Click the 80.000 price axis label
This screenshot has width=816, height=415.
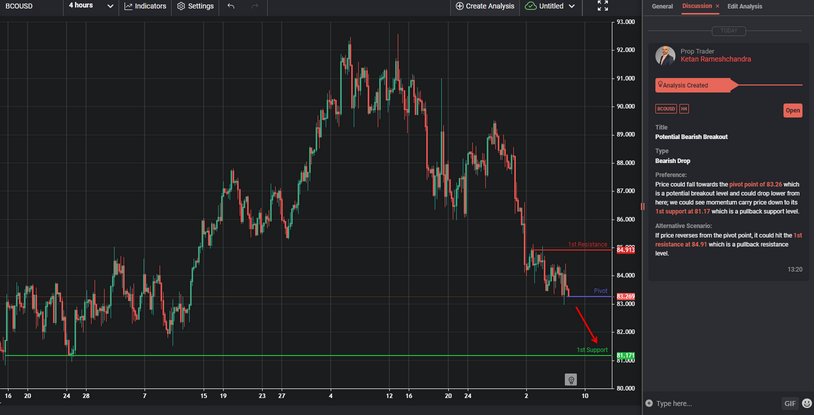(x=626, y=388)
